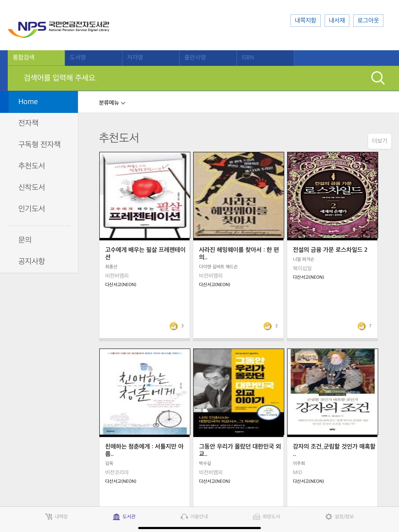
Task: Select the ISBN search tab
Action: (x=265, y=58)
